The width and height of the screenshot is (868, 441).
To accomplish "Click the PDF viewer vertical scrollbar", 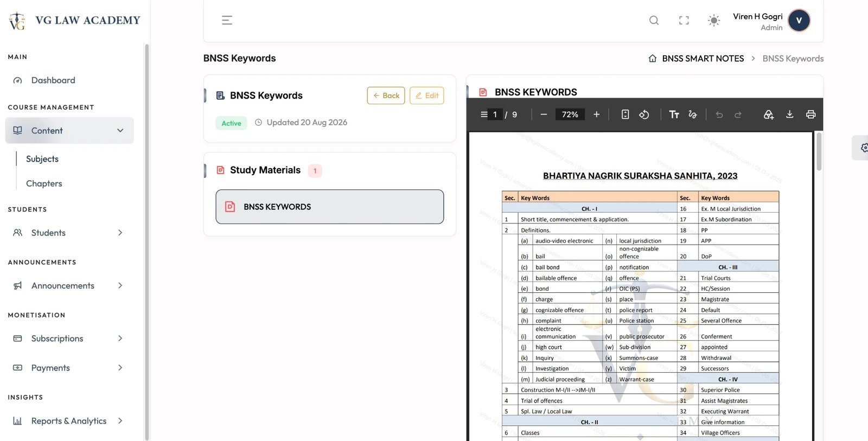I will pyautogui.click(x=819, y=152).
